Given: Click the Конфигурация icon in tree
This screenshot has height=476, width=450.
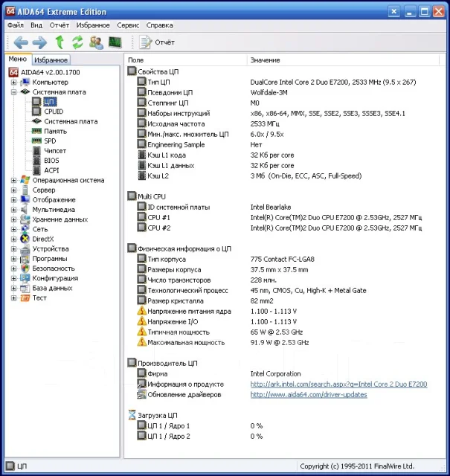Looking at the screenshot, I should 25,278.
